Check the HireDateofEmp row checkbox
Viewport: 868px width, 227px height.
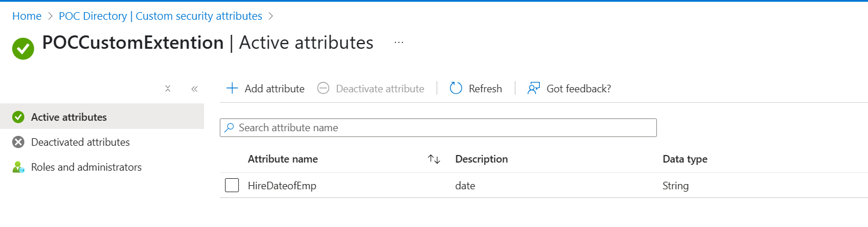point(232,185)
